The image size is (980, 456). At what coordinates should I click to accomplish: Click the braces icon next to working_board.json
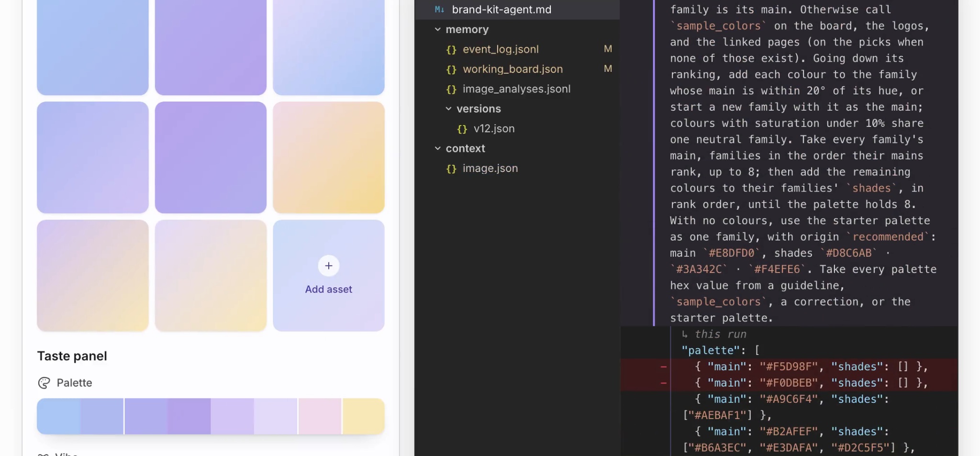451,69
